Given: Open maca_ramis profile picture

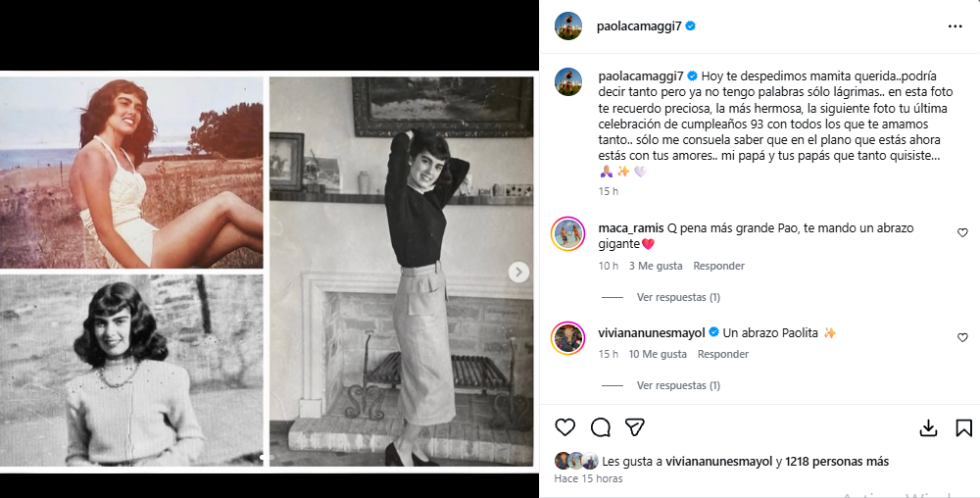Looking at the screenshot, I should 568,234.
